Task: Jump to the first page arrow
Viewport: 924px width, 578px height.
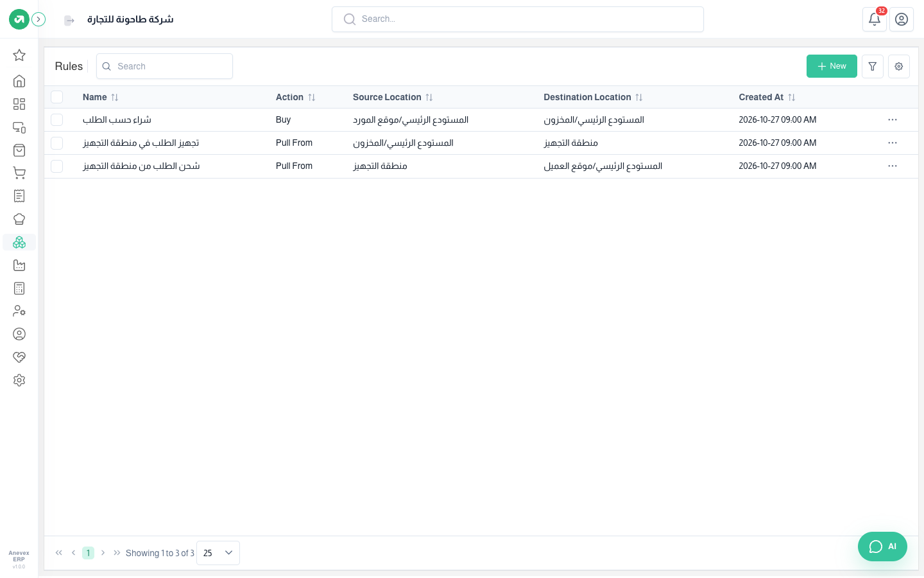Action: tap(59, 553)
